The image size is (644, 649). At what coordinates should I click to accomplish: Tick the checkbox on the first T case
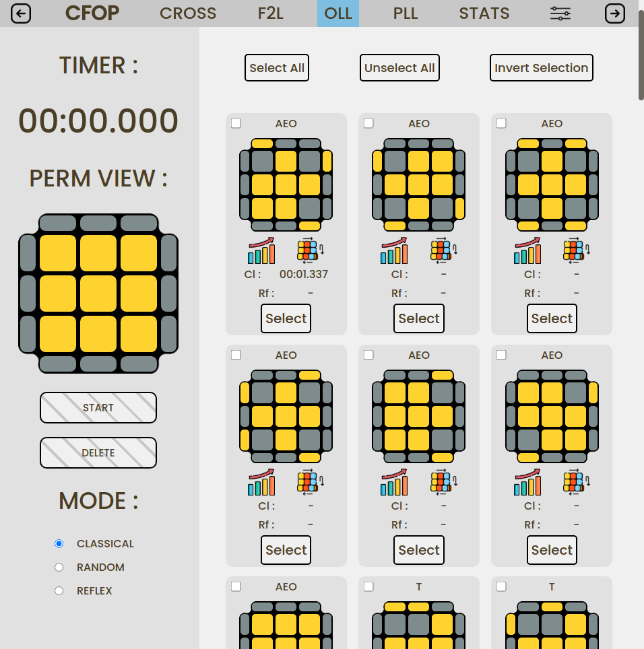pos(368,586)
